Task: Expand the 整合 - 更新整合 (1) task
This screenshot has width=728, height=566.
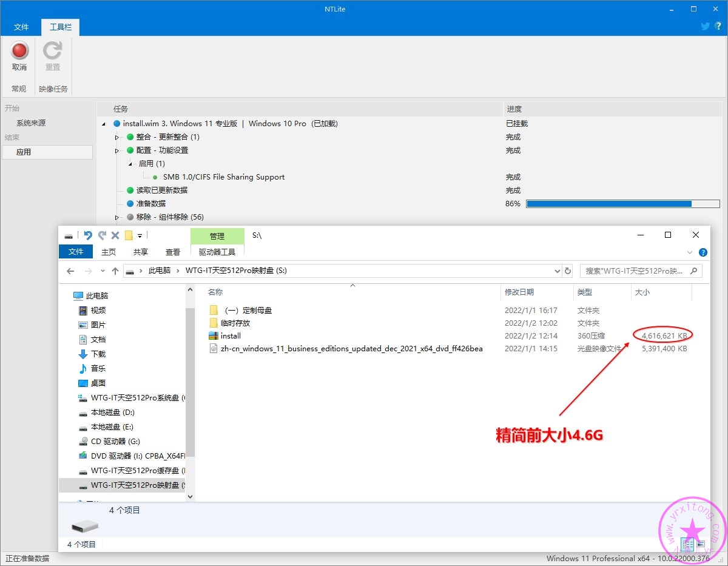Action: coord(117,137)
